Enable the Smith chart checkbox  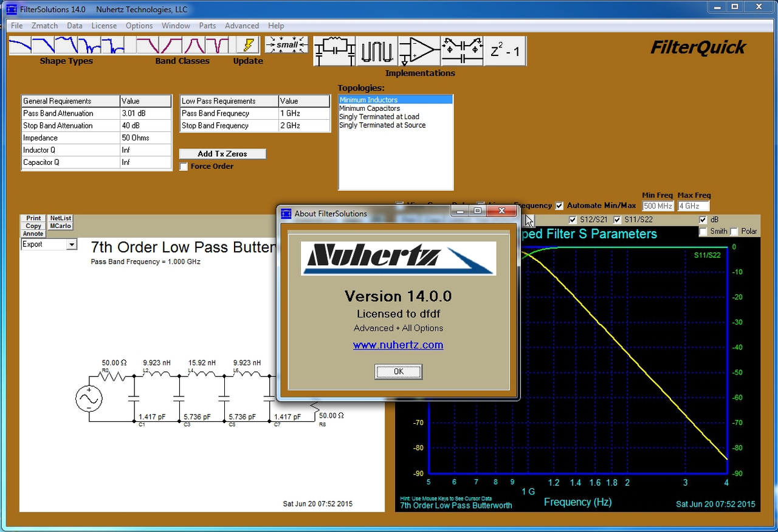(x=703, y=231)
